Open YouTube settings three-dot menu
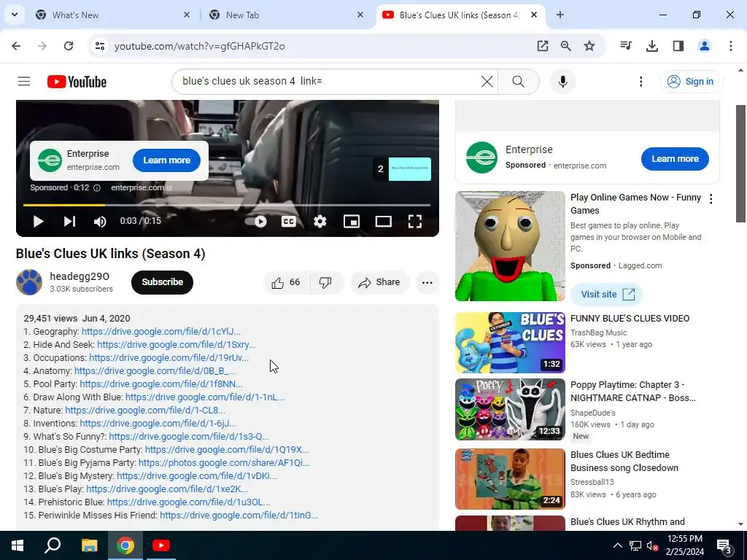 point(640,82)
